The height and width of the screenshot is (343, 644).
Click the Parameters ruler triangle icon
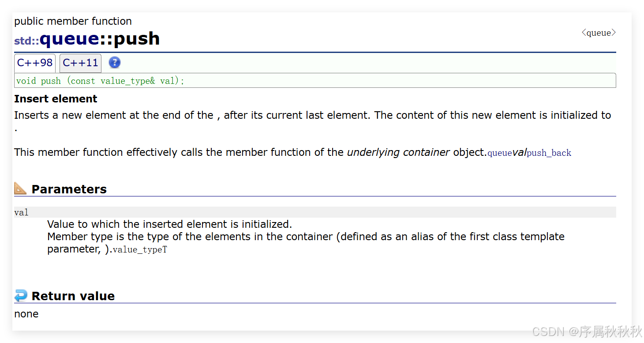pyautogui.click(x=20, y=188)
